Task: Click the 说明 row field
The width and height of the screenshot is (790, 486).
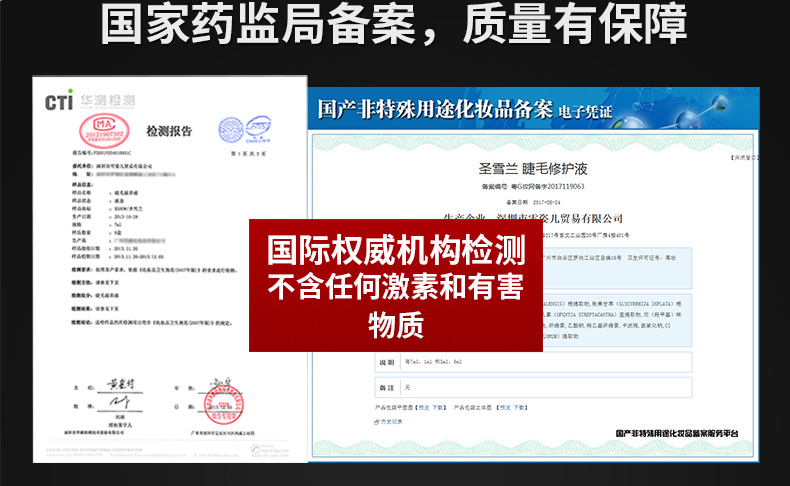Action: click(x=533, y=362)
